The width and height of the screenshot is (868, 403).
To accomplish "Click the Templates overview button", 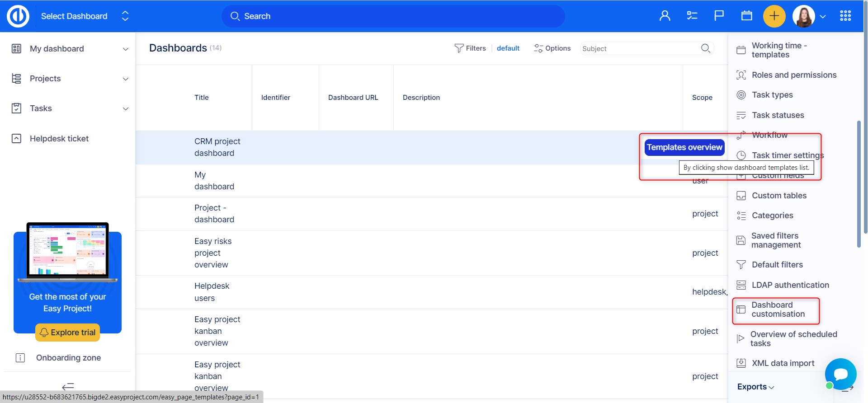I will [x=684, y=147].
